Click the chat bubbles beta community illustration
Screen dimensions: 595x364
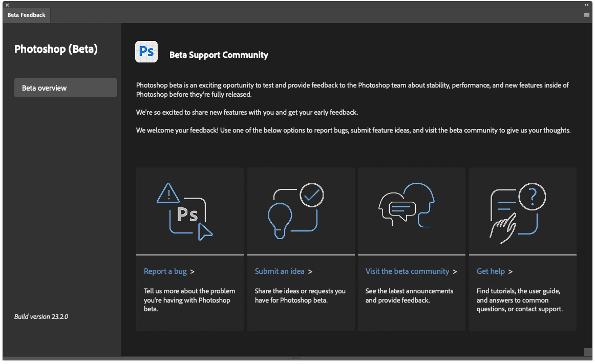click(407, 205)
